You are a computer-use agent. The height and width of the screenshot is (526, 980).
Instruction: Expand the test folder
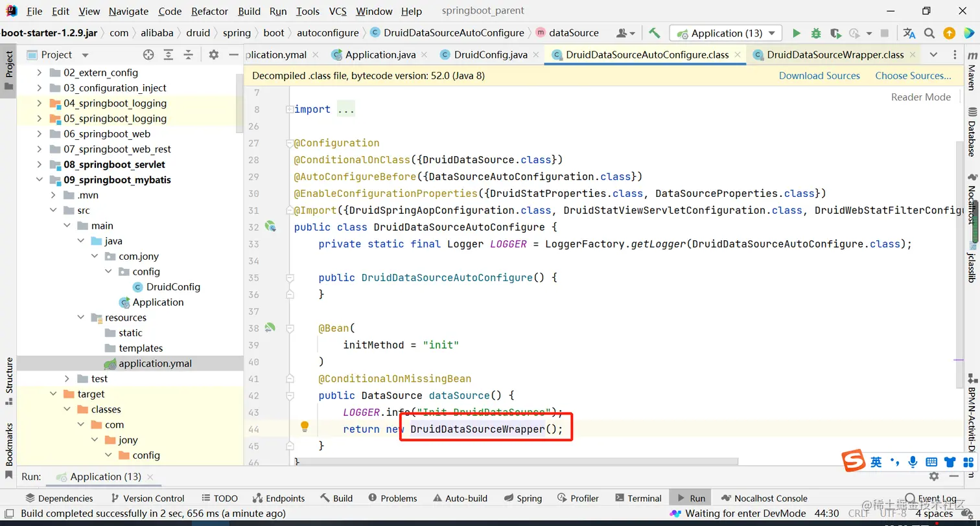[67, 379]
